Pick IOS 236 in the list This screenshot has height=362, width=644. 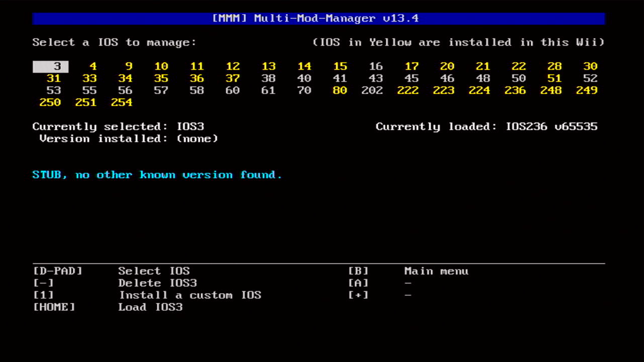tap(515, 90)
